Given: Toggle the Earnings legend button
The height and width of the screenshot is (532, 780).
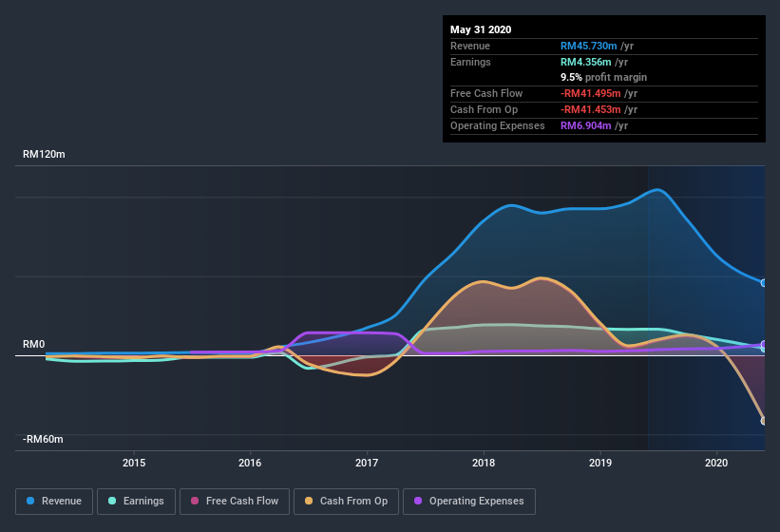Looking at the screenshot, I should tap(136, 502).
